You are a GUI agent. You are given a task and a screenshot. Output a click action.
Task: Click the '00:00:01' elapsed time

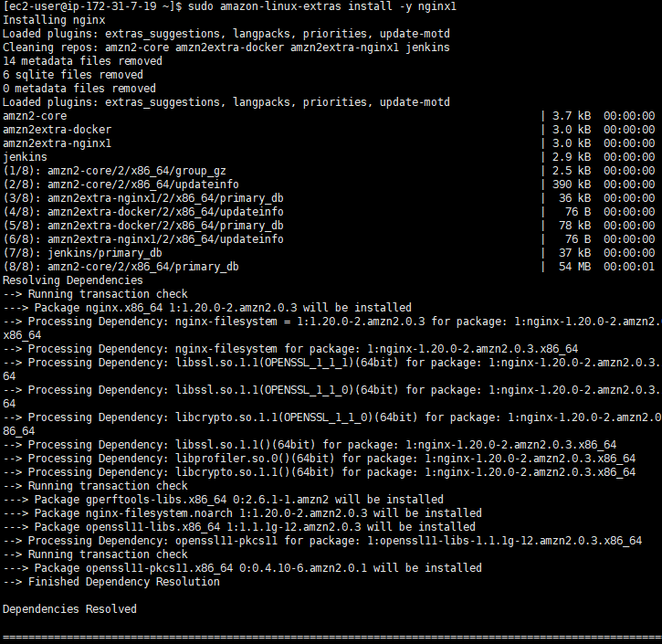629,267
